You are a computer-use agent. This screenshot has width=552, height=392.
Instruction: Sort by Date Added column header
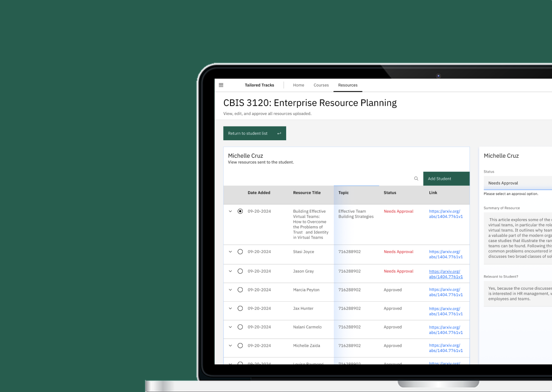259,193
